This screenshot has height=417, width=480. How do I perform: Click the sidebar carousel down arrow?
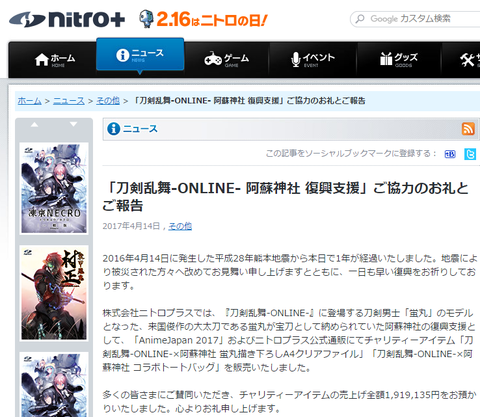(x=73, y=124)
